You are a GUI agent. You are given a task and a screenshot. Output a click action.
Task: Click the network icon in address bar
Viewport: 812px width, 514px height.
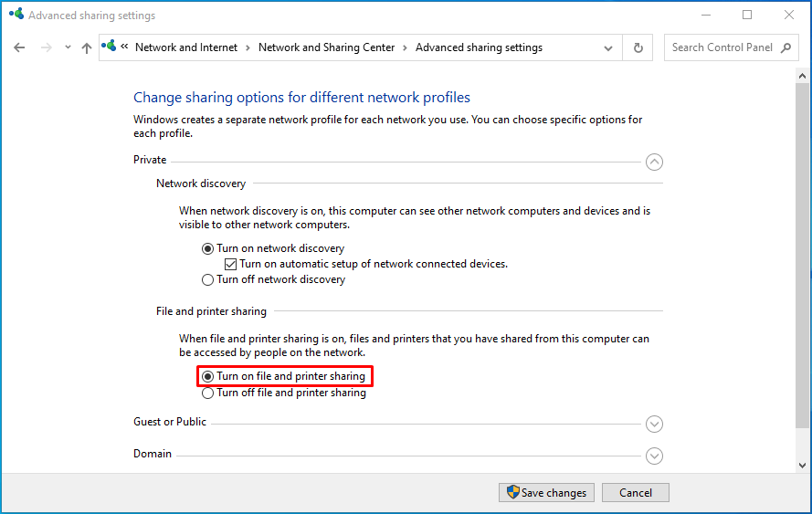(109, 47)
